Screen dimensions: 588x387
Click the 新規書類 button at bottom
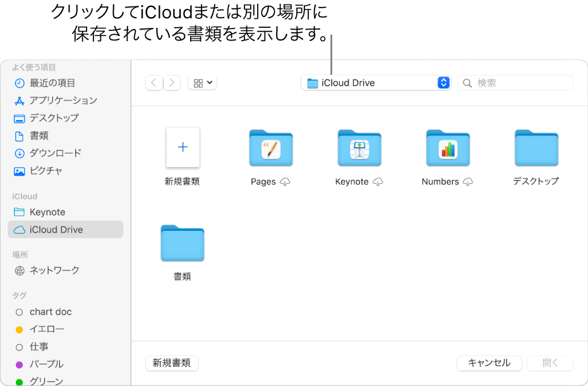pos(172,363)
